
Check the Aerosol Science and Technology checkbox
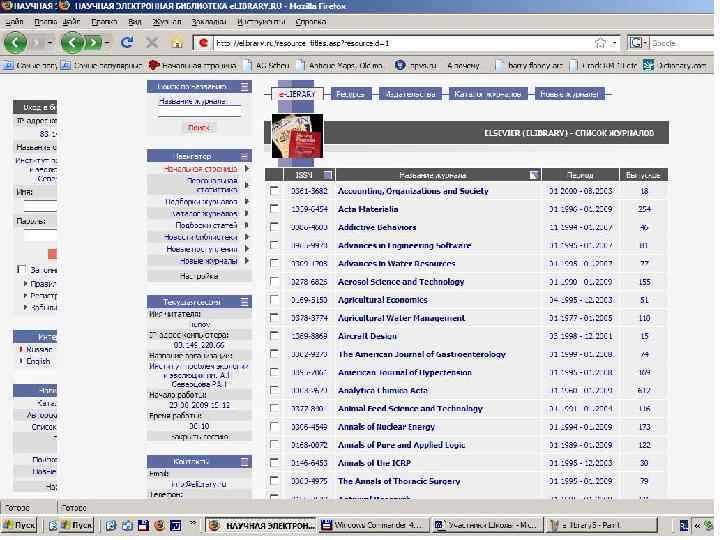click(274, 281)
